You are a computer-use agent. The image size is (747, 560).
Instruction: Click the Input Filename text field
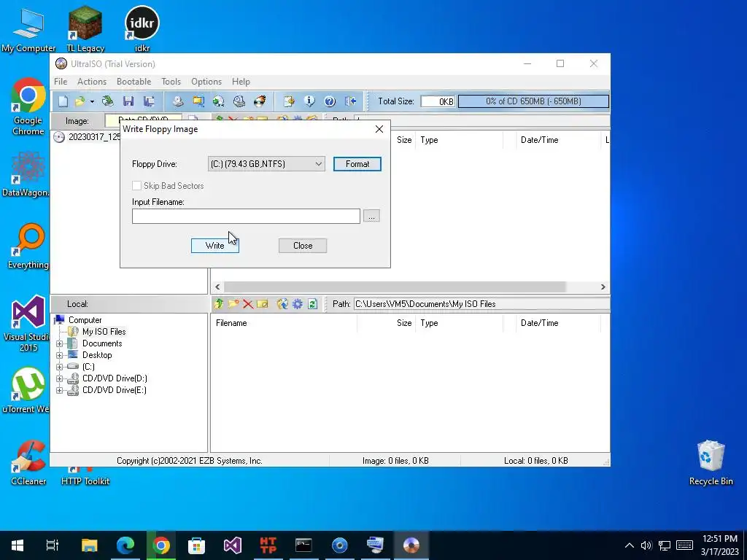coord(246,216)
